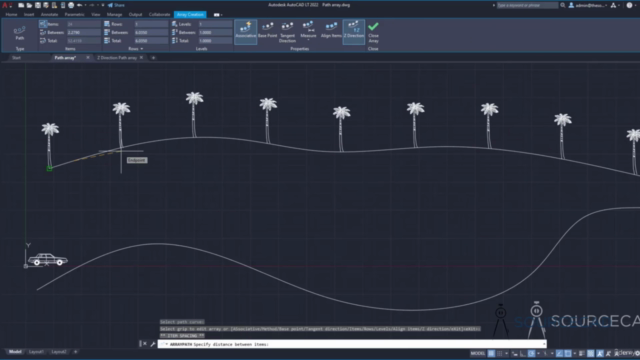Edit the Rows Total field
Screen dimensions: 640x360
(151, 40)
